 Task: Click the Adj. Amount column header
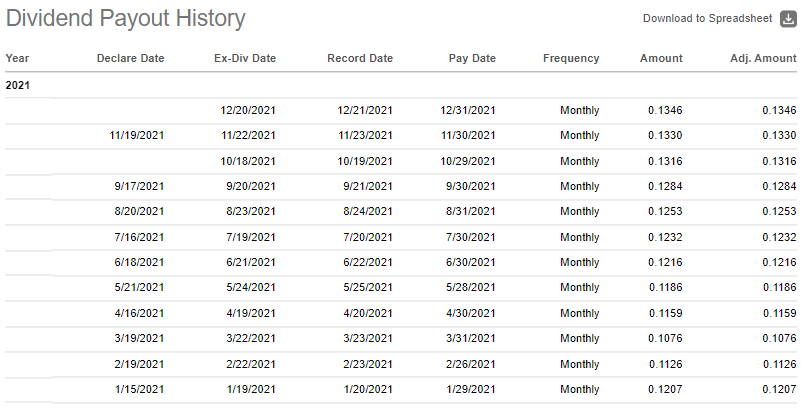tap(763, 58)
